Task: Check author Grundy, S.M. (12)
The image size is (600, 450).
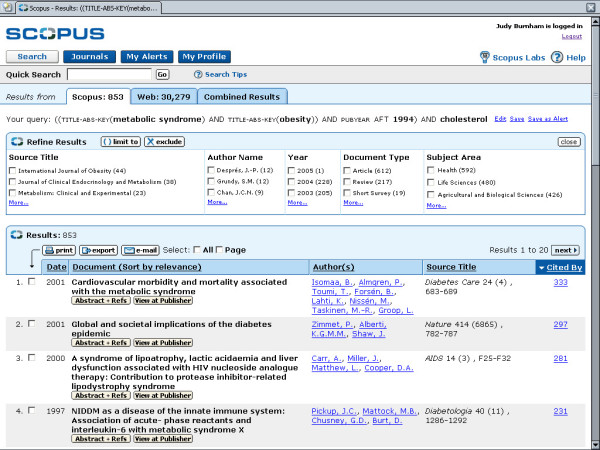Action: click(211, 181)
